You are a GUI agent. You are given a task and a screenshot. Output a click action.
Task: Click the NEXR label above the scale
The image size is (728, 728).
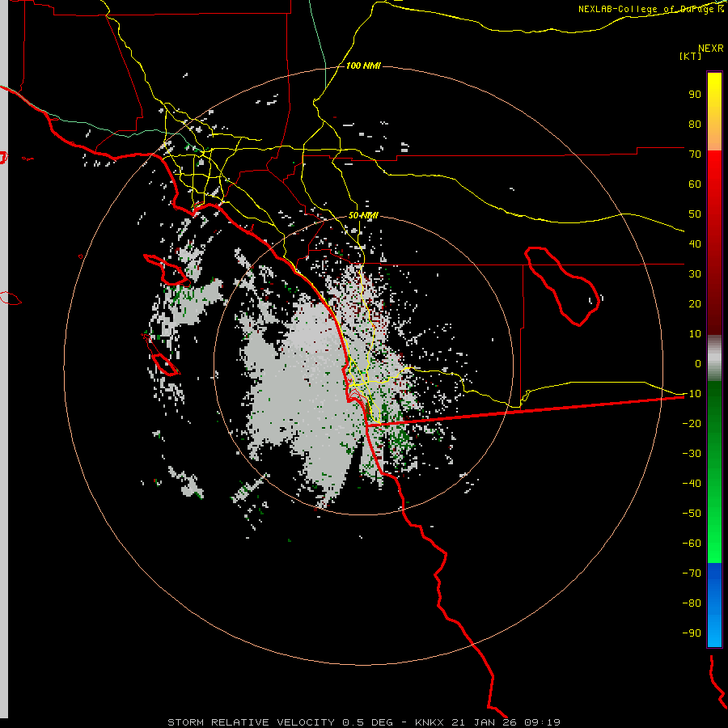click(x=711, y=49)
